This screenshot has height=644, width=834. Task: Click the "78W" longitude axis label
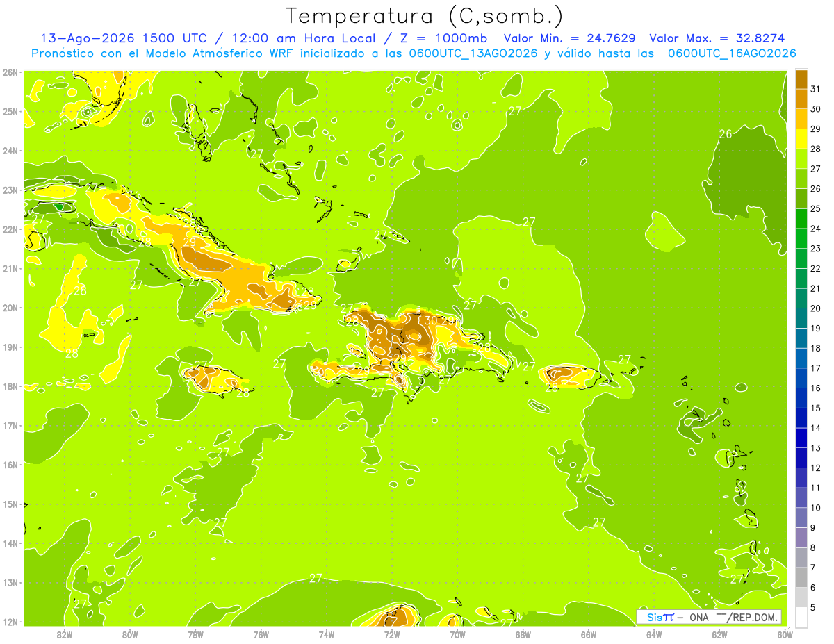tap(195, 634)
